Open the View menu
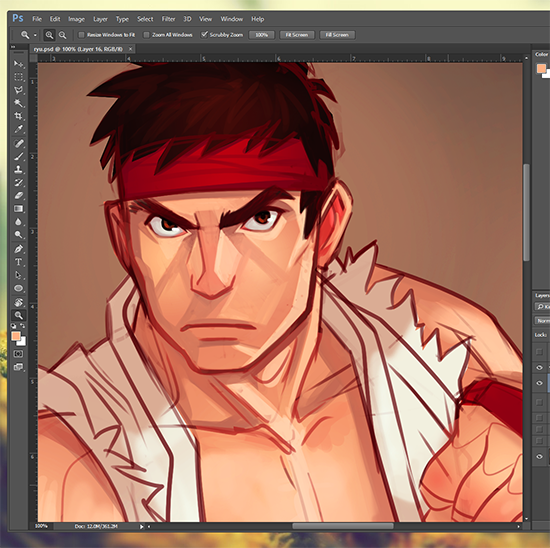The height and width of the screenshot is (548, 550). tap(206, 19)
